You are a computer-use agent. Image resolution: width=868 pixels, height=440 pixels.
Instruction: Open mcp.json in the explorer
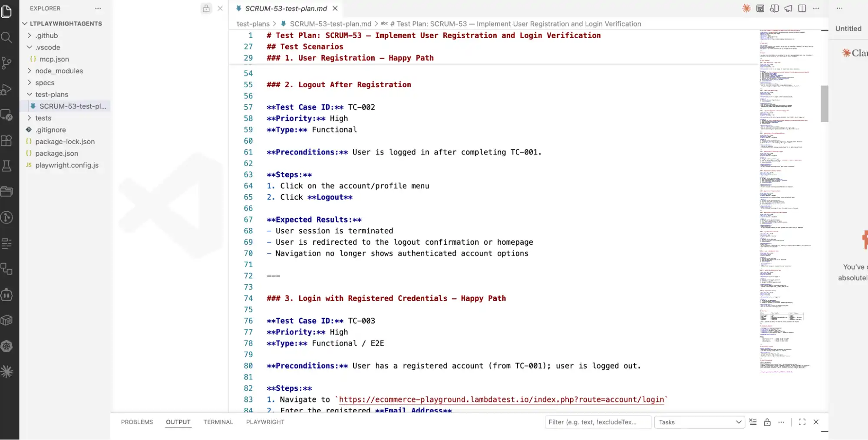click(54, 59)
